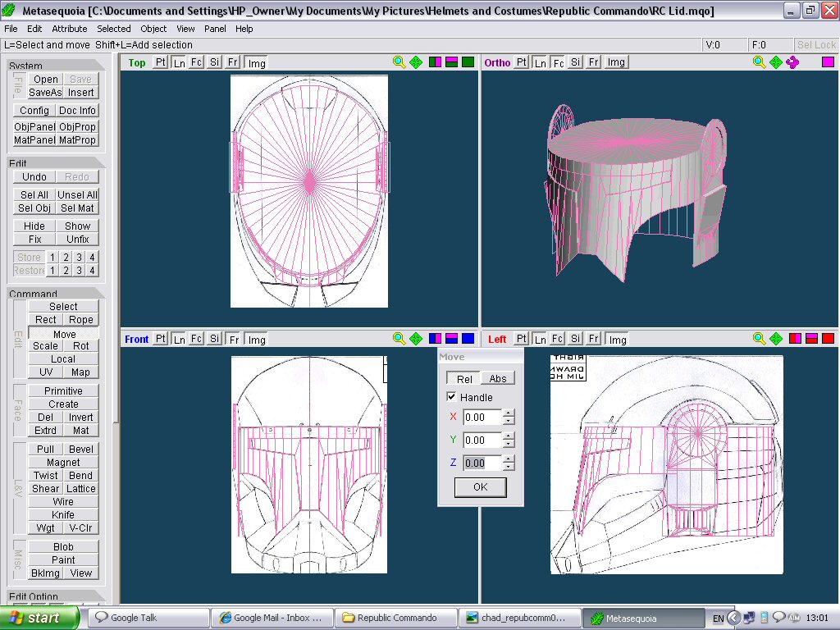
Task: Select the Knife command
Action: click(63, 515)
